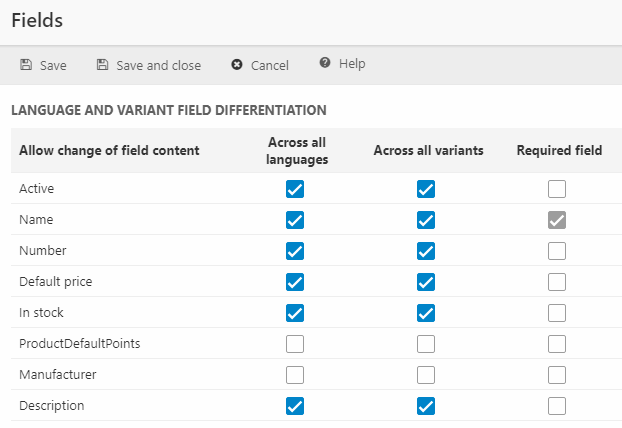Screen dimensions: 622x428
Task: Uncheck Default price across all languages
Action: pos(295,282)
